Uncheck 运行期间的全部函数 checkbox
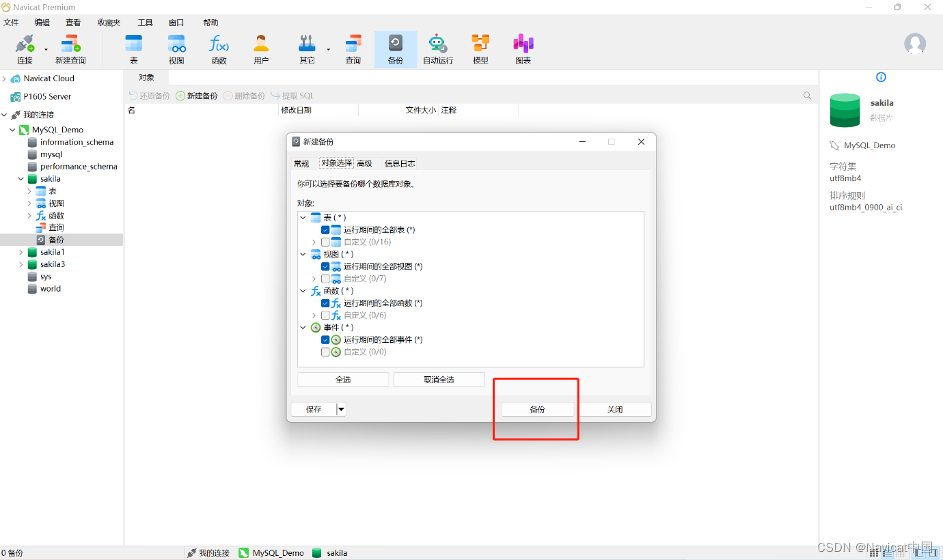 tap(325, 303)
